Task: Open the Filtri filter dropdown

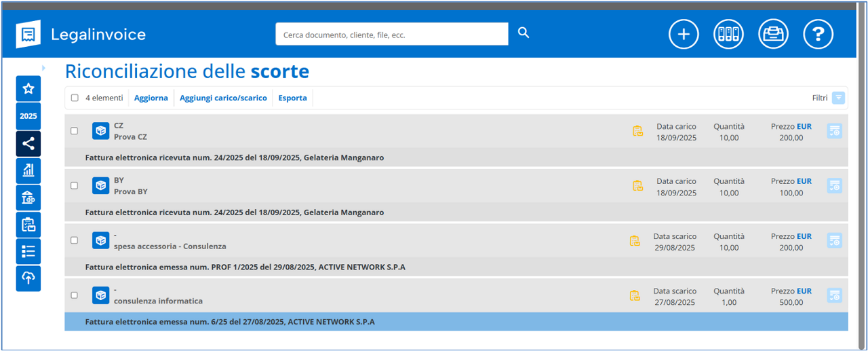Action: pos(838,98)
